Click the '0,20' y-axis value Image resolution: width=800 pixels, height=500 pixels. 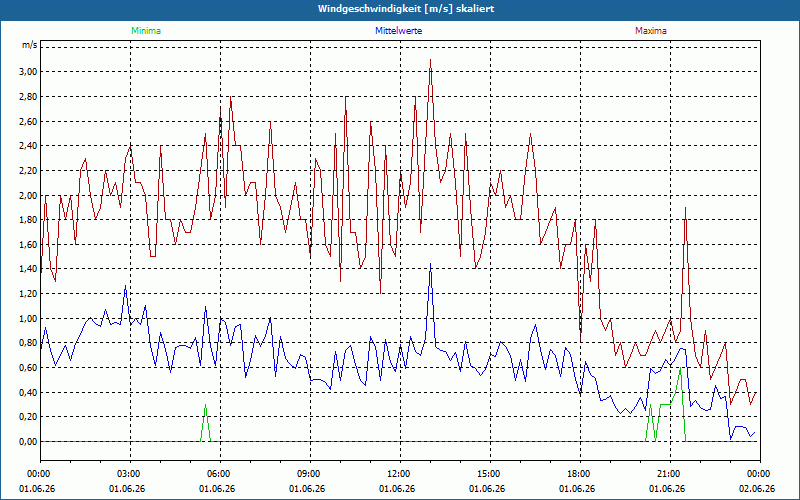28,417
